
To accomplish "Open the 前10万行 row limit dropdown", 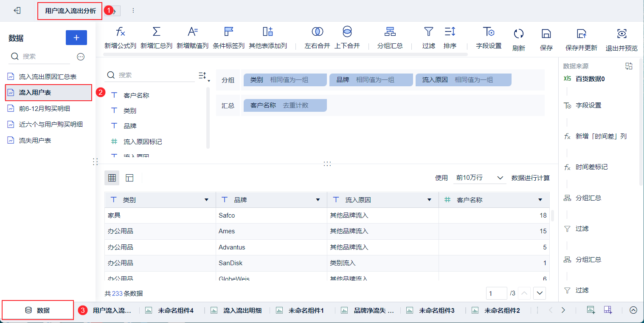I will point(479,178).
